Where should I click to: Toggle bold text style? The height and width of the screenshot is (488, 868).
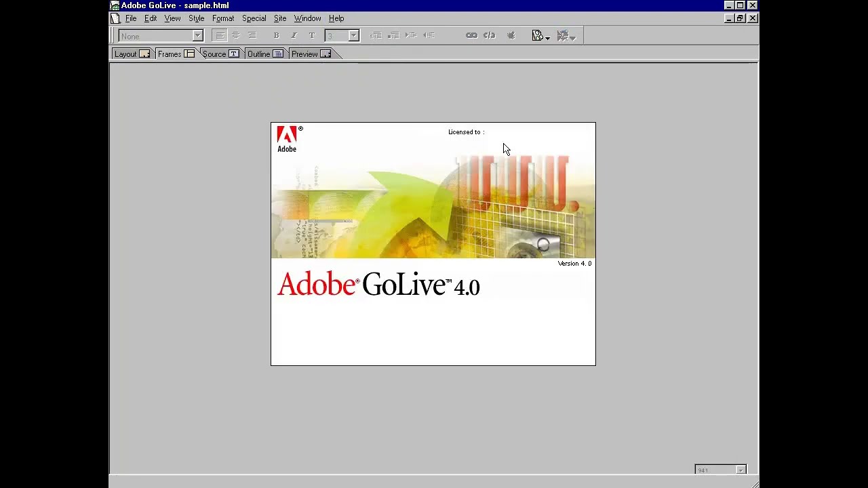tap(276, 36)
